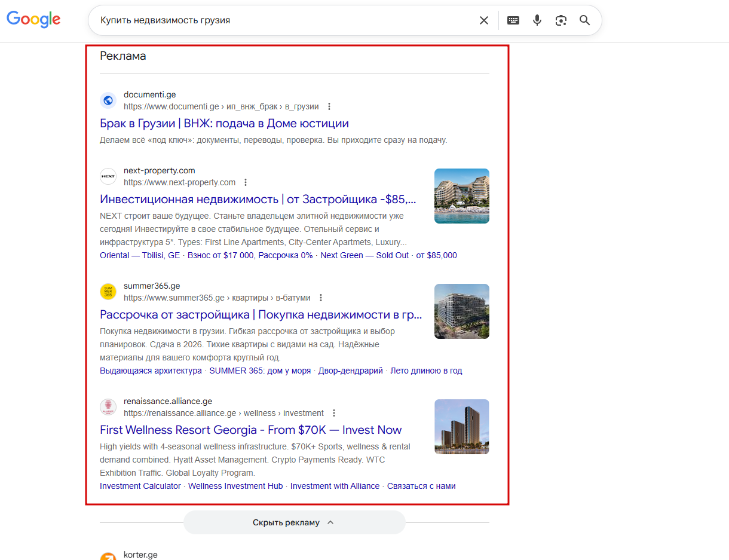
Task: Open three-dot menu for renaissance.alliance.ge ad
Action: [x=334, y=413]
